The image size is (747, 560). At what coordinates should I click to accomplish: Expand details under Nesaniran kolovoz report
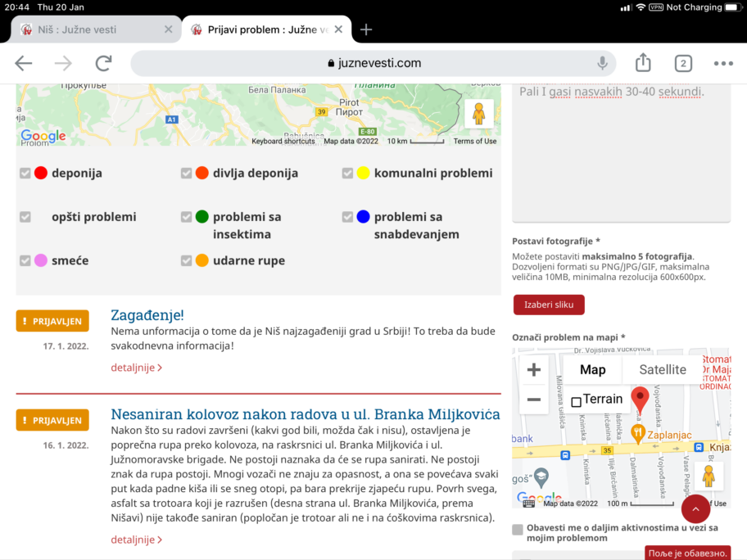click(136, 540)
